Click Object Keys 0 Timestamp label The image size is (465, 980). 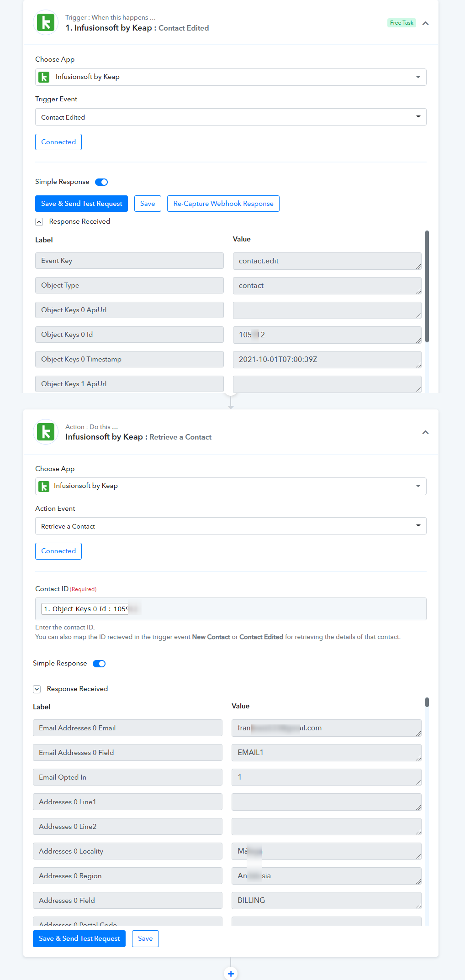point(129,359)
